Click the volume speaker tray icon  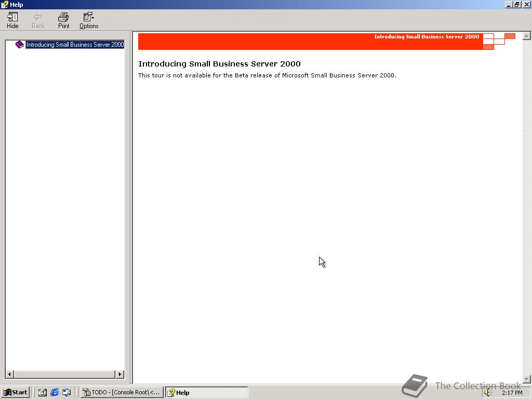[488, 393]
